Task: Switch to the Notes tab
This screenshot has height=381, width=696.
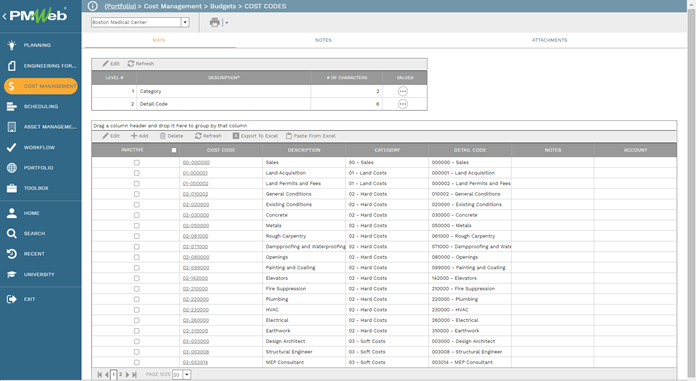Action: (323, 40)
